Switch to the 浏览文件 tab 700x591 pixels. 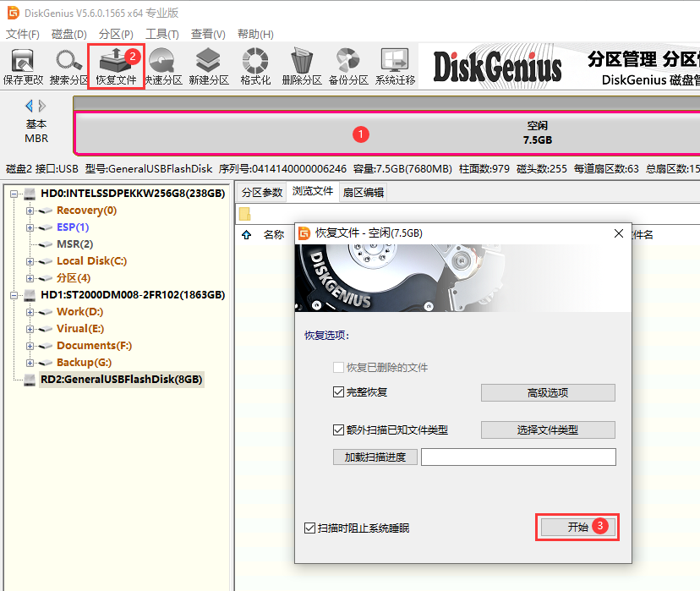[x=313, y=191]
